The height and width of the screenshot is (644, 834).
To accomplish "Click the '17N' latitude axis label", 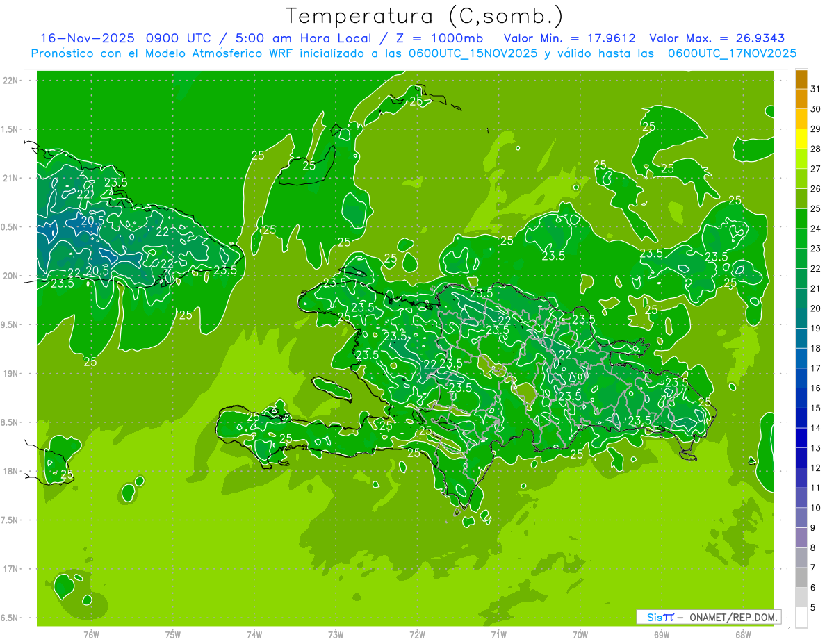I will (x=10, y=569).
